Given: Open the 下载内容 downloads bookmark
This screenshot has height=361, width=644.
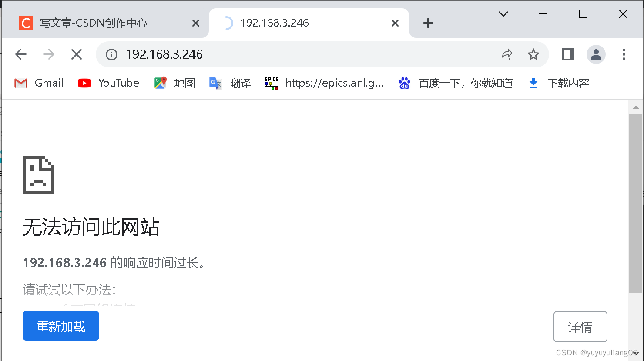Looking at the screenshot, I should pyautogui.click(x=559, y=83).
